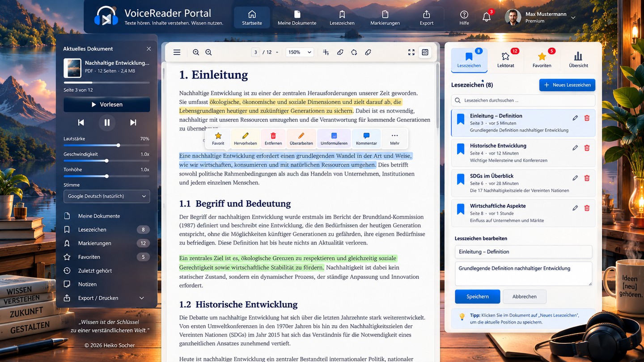Open Export in the top navigation bar
This screenshot has width=644, height=362.
(x=427, y=17)
